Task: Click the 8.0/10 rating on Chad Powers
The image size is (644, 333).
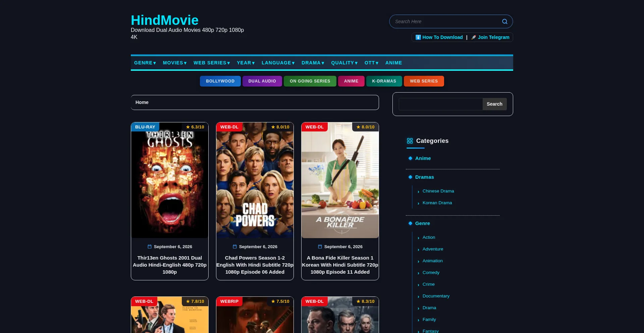Action: 280,127
